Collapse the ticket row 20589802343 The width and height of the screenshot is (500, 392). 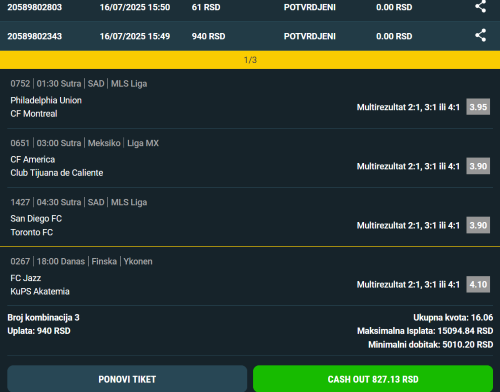pyautogui.click(x=250, y=36)
